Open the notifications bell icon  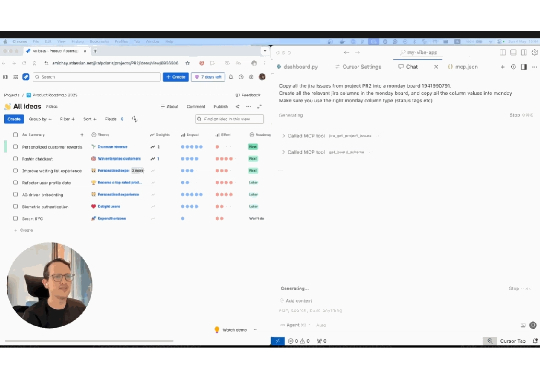click(231, 77)
